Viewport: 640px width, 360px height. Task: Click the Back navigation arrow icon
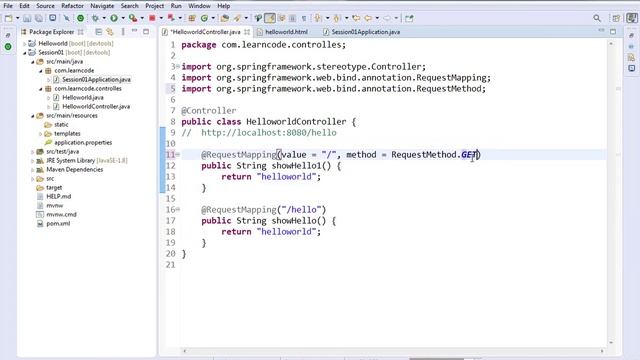(x=368, y=18)
